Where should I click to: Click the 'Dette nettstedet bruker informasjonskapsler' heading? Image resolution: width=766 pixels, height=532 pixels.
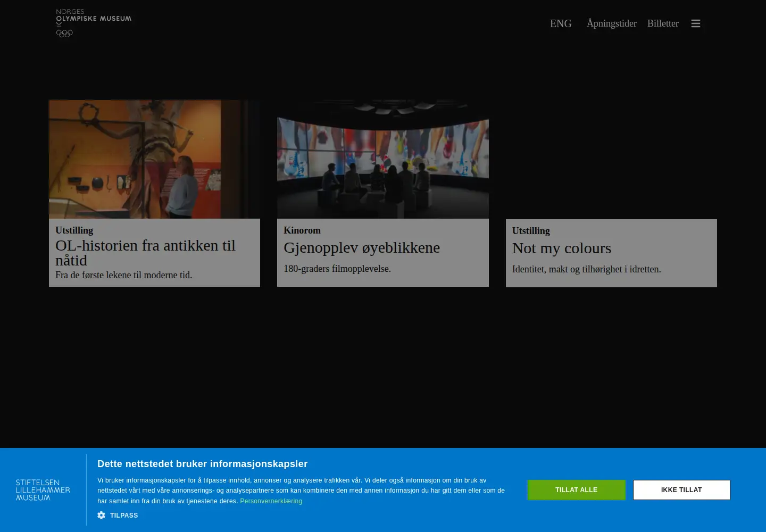coord(203,464)
